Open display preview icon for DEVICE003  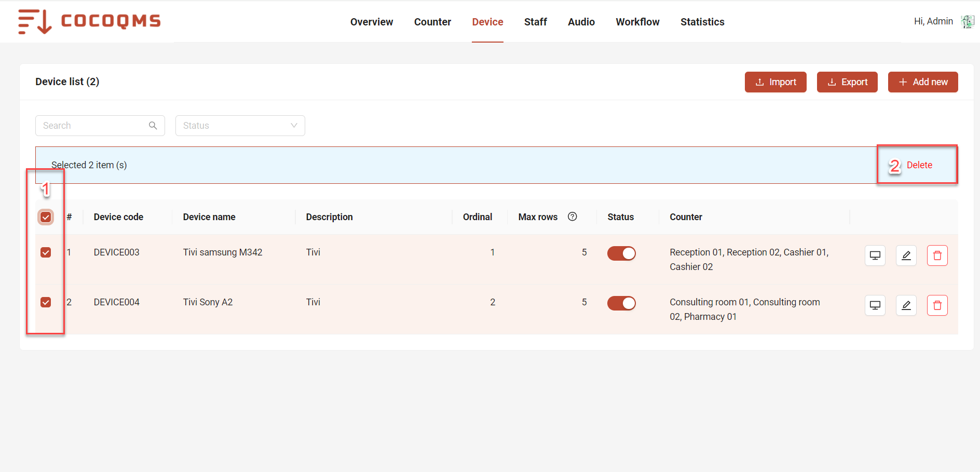[875, 255]
